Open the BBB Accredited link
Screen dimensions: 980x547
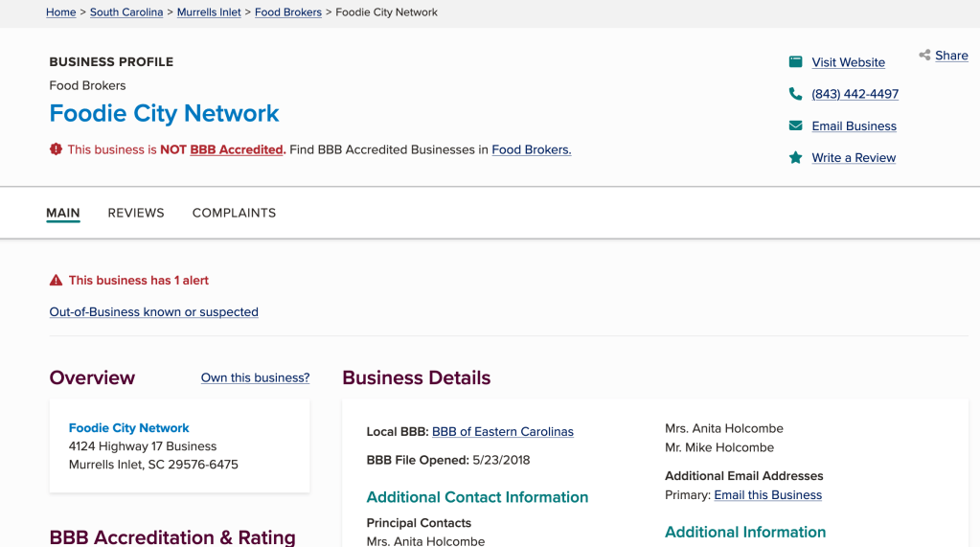pyautogui.click(x=237, y=149)
